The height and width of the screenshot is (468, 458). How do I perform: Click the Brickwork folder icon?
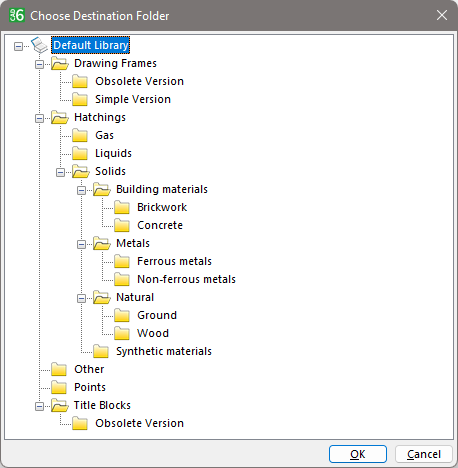[122, 207]
